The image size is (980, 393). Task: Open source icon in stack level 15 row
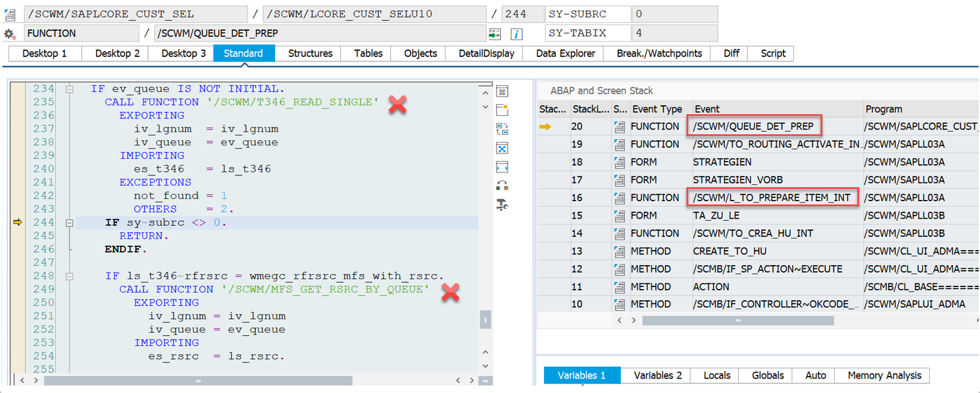click(618, 216)
